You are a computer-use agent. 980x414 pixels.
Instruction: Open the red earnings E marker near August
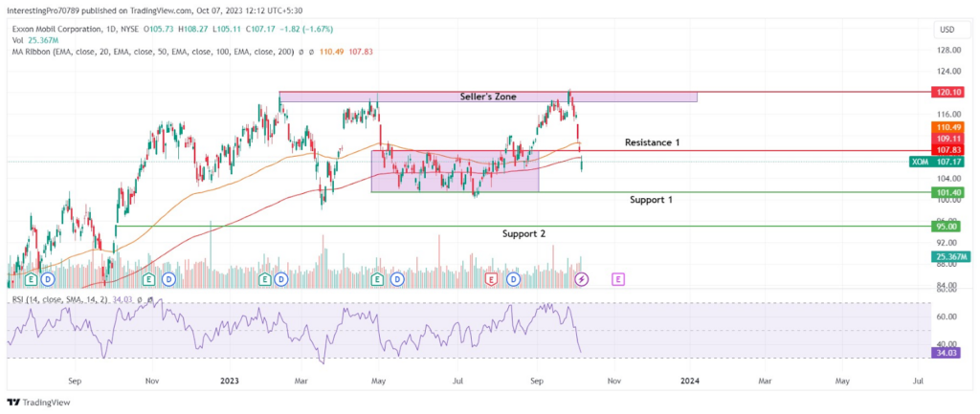492,278
